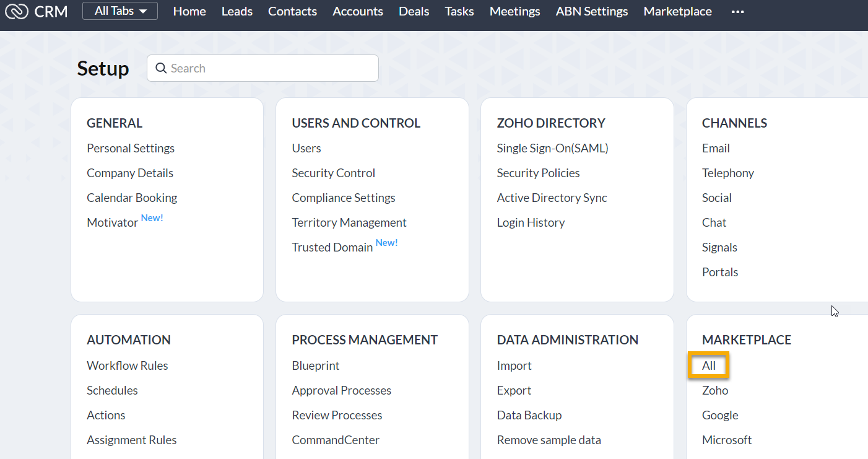
Task: Open Personal Settings
Action: point(131,148)
